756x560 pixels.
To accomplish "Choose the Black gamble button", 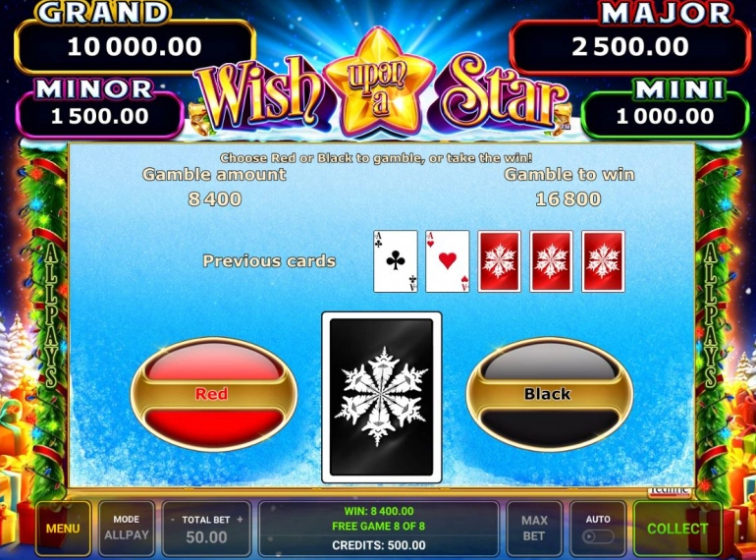I will 549,394.
